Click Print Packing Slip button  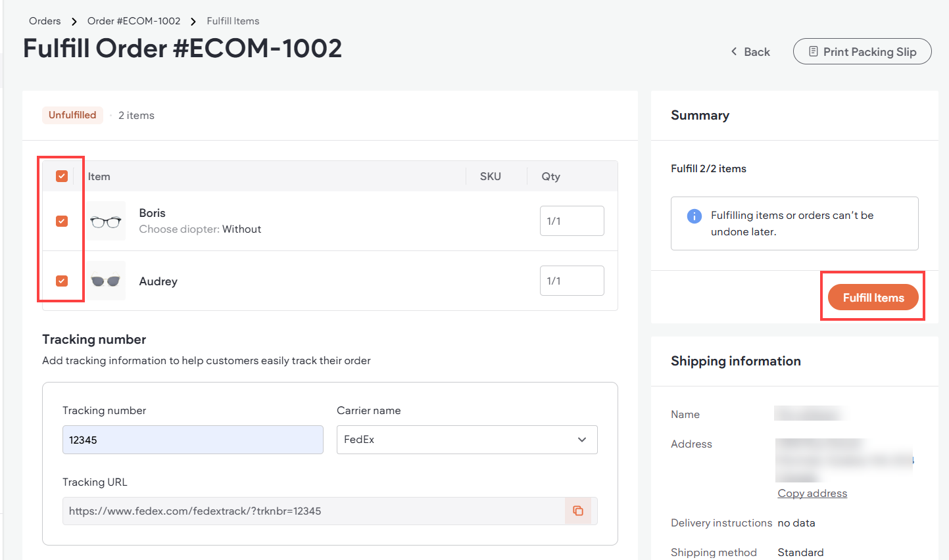tap(862, 51)
